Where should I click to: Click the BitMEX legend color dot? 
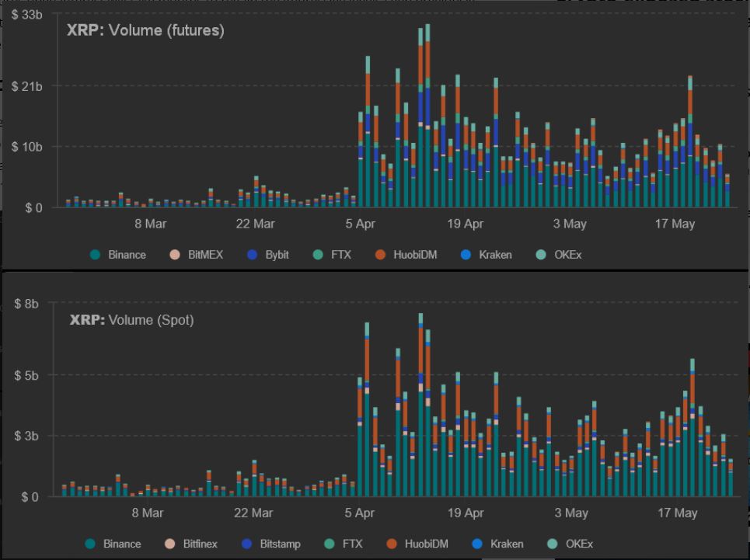point(175,255)
